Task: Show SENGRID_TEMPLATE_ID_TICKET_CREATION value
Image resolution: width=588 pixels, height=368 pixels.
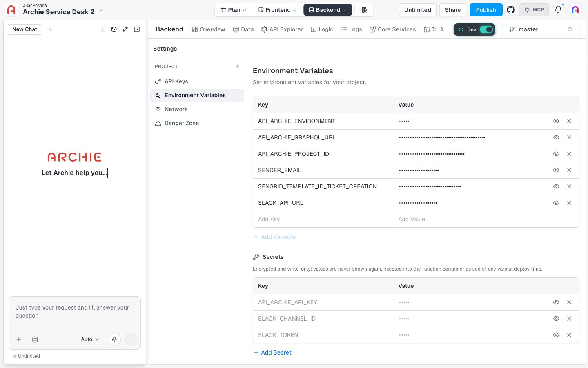Action: 556,186
